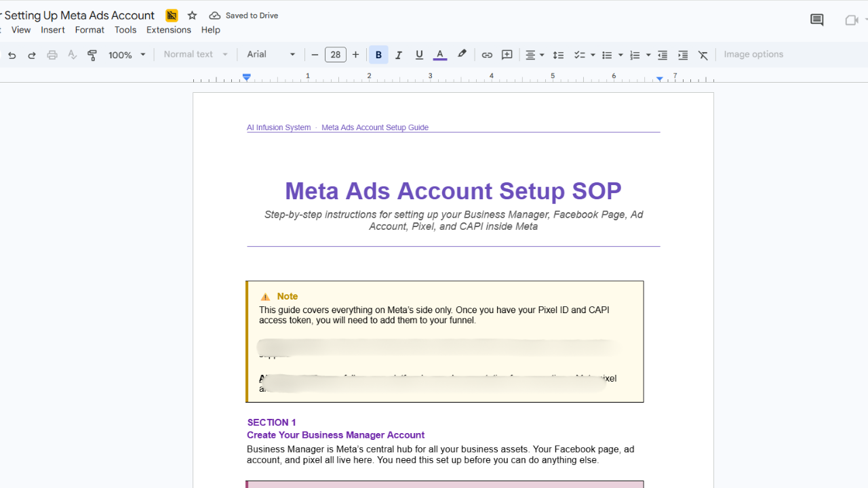Insert a bulleted list
The width and height of the screenshot is (868, 488).
tap(607, 55)
